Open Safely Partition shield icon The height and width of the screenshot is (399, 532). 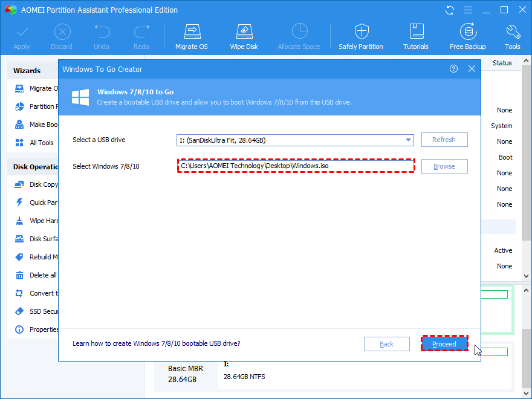click(x=362, y=31)
